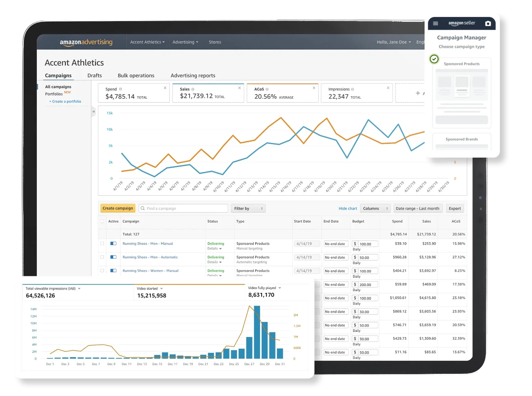
Task: Switch to the Advertising reports tab
Action: pyautogui.click(x=193, y=76)
